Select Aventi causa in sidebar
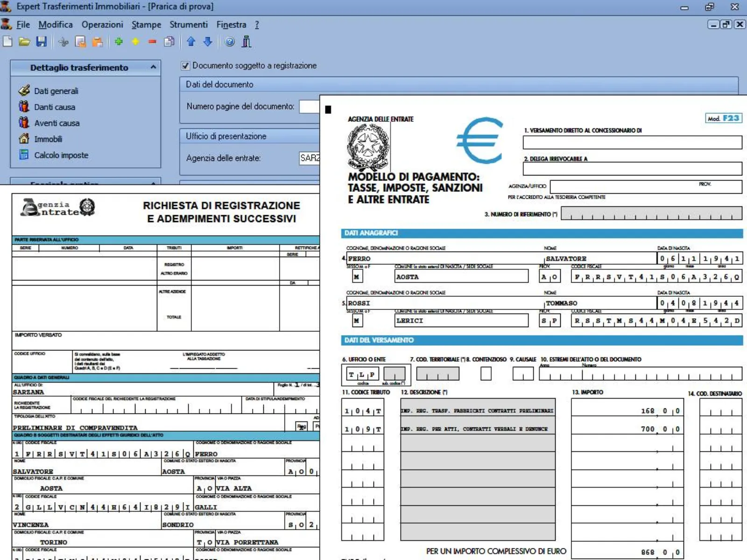Viewport: 747px width, 560px height. coord(57,123)
